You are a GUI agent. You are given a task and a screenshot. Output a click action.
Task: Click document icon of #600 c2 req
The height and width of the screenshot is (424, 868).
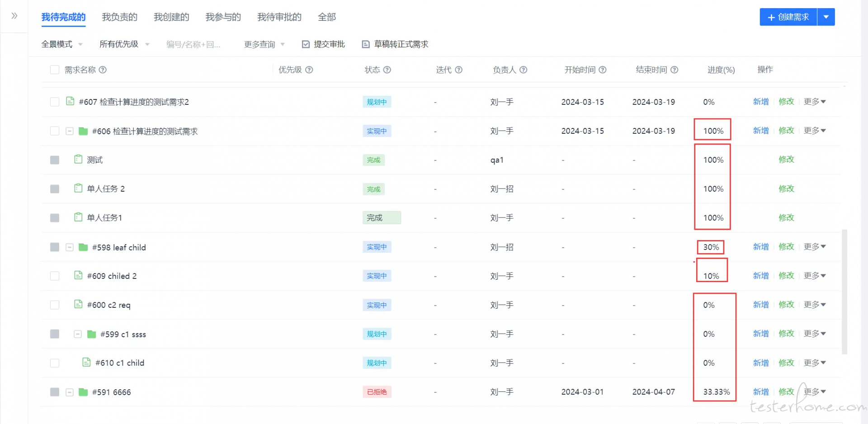(x=78, y=304)
